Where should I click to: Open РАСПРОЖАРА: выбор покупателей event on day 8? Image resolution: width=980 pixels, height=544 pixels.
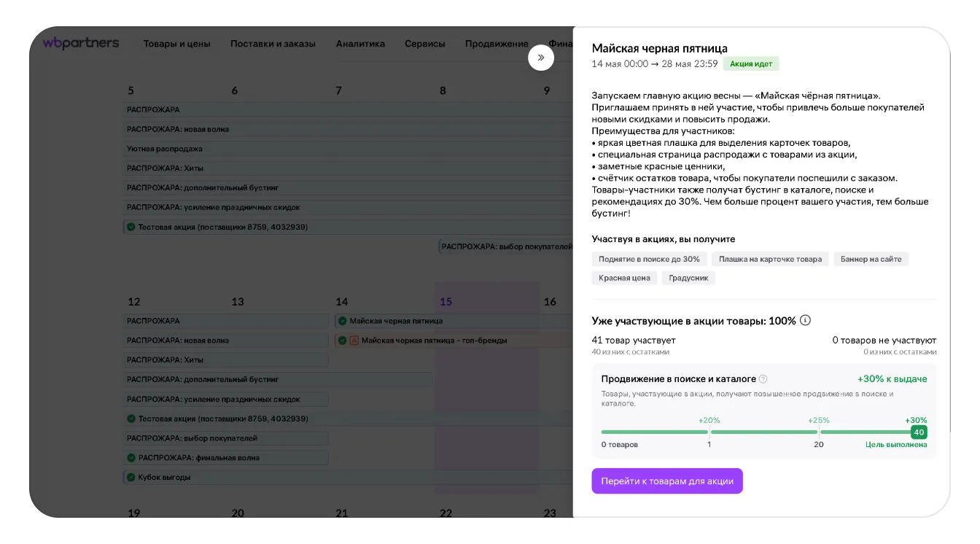507,247
